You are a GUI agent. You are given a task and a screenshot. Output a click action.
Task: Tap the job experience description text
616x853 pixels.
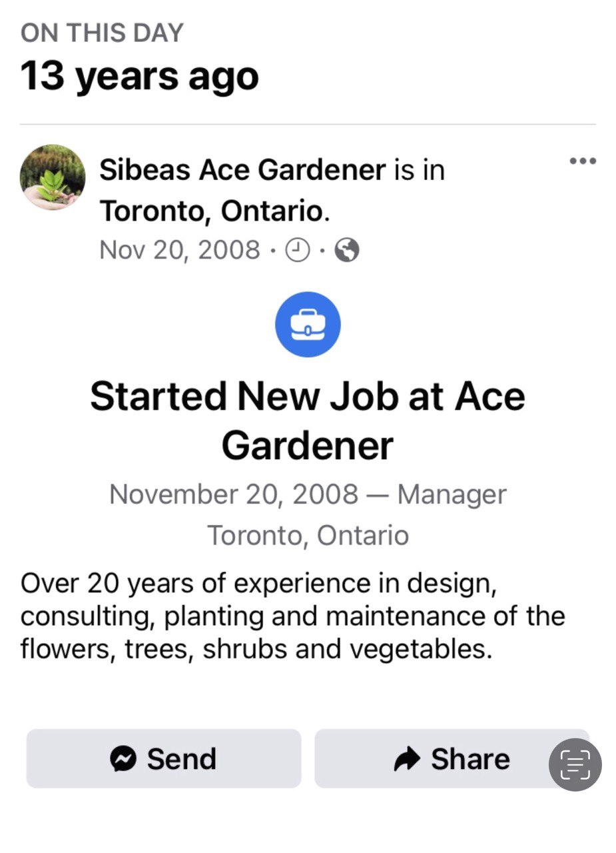(293, 616)
